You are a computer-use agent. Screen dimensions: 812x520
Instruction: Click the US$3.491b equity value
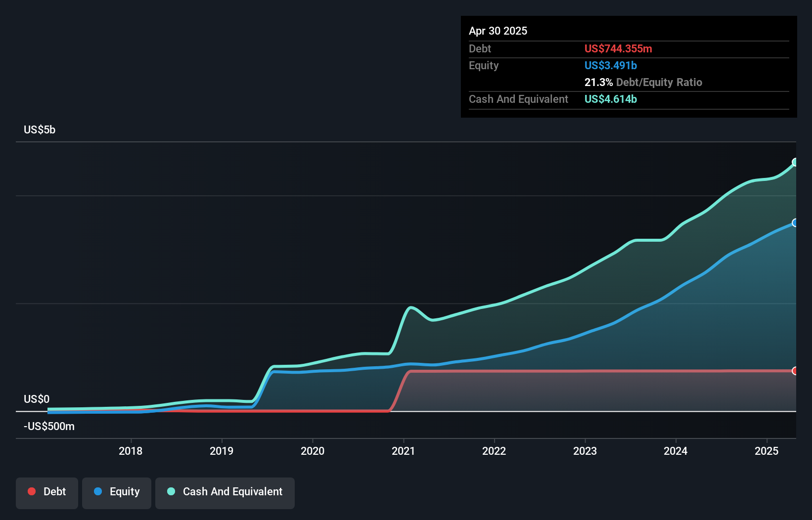coord(611,65)
